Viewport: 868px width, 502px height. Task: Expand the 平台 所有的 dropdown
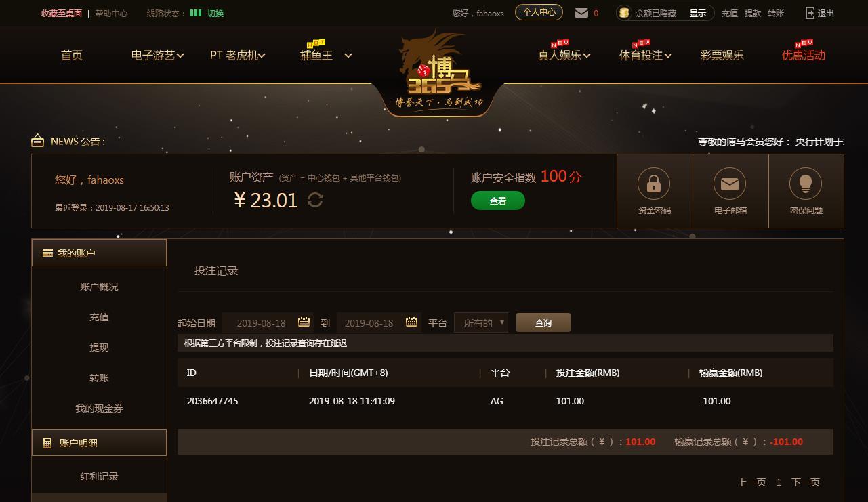point(481,322)
